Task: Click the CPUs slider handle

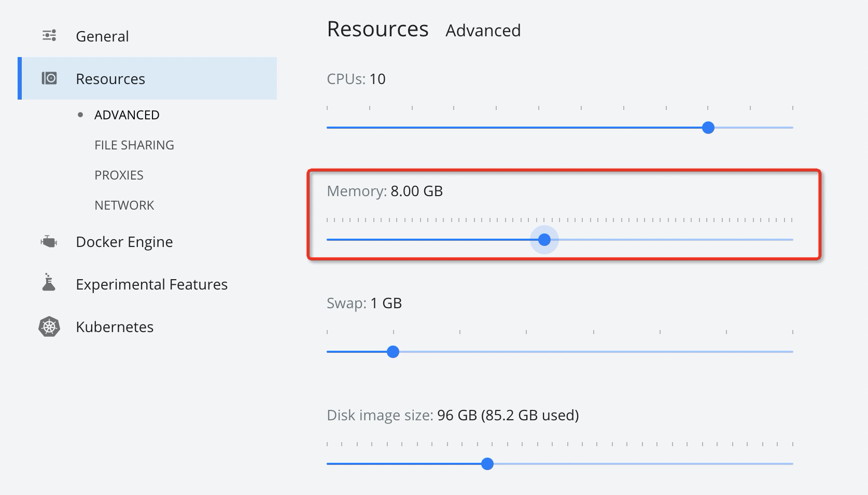Action: point(708,128)
